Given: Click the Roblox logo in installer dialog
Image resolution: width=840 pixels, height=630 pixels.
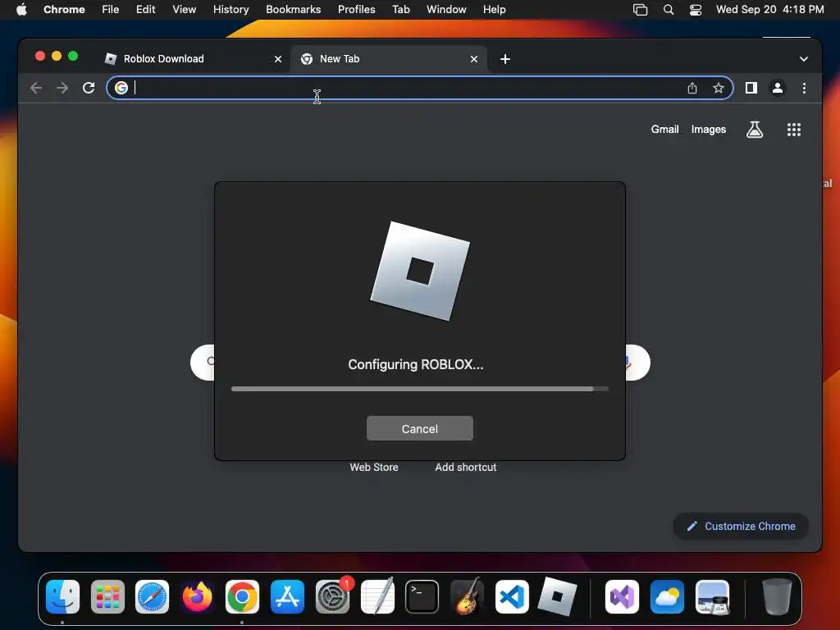Looking at the screenshot, I should 420,271.
